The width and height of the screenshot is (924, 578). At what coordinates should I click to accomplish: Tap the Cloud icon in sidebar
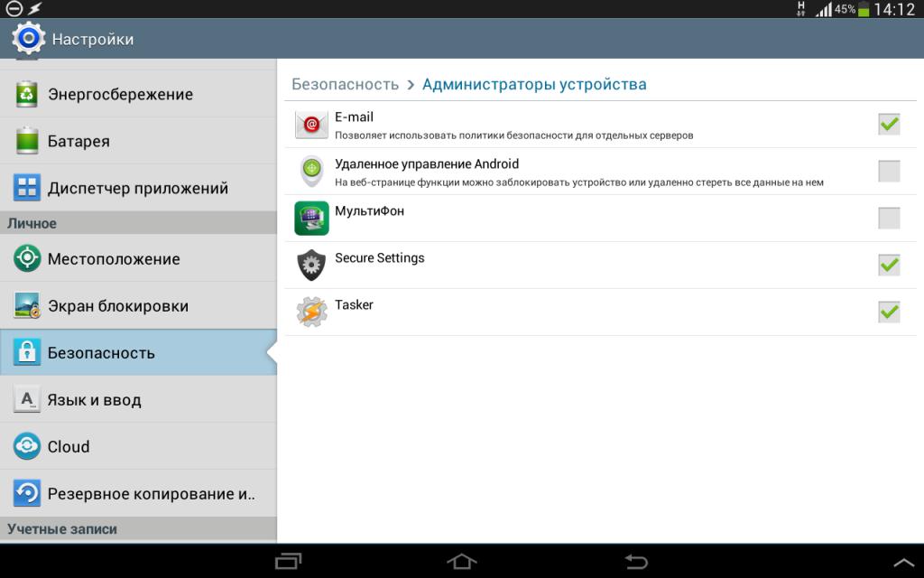pyautogui.click(x=26, y=446)
